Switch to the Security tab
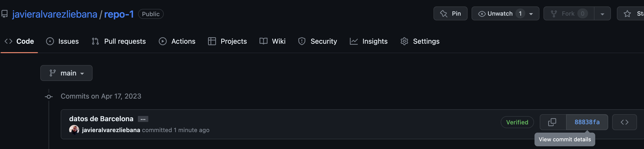The image size is (644, 149). click(318, 41)
